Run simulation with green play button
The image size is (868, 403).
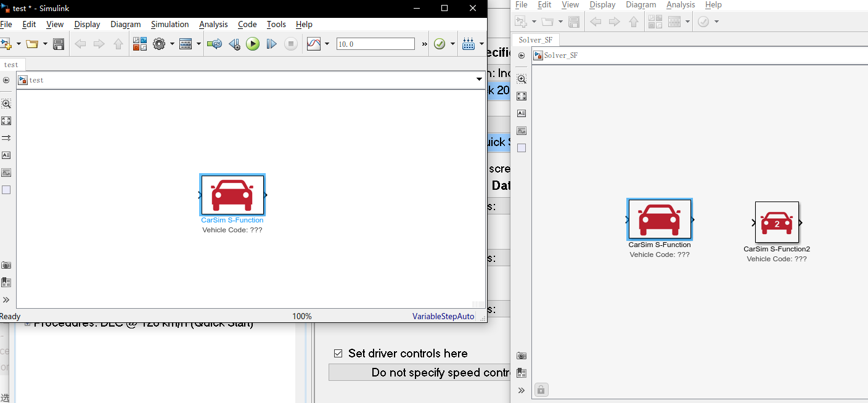click(253, 44)
